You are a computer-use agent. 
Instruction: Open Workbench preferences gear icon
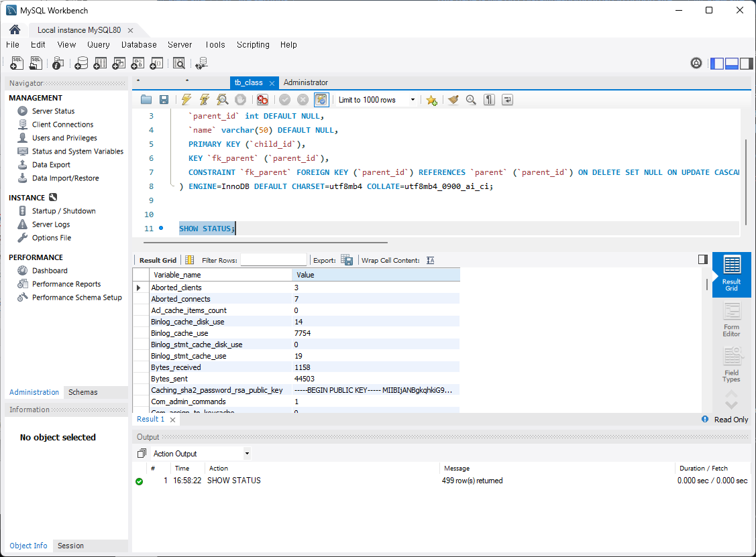696,63
